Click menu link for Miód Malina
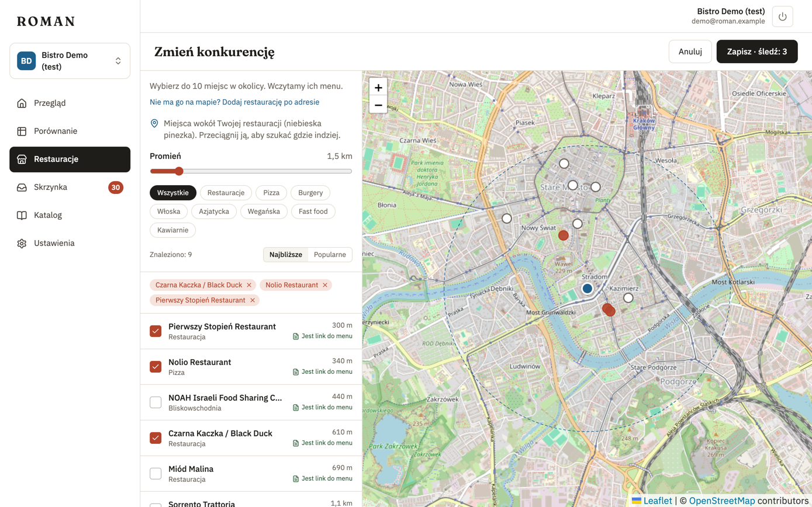This screenshot has width=812, height=507. [x=323, y=478]
